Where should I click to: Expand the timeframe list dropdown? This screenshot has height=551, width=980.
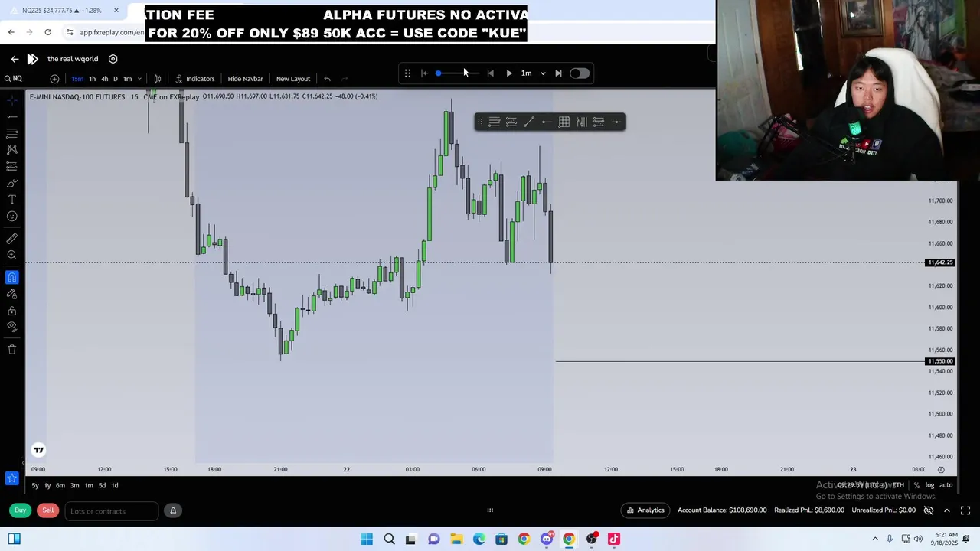pos(139,79)
